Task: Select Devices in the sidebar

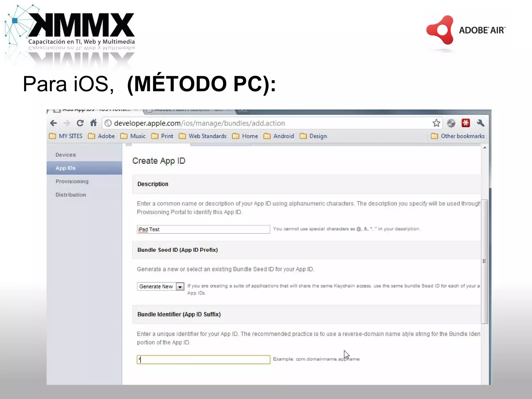Action: (x=84, y=155)
